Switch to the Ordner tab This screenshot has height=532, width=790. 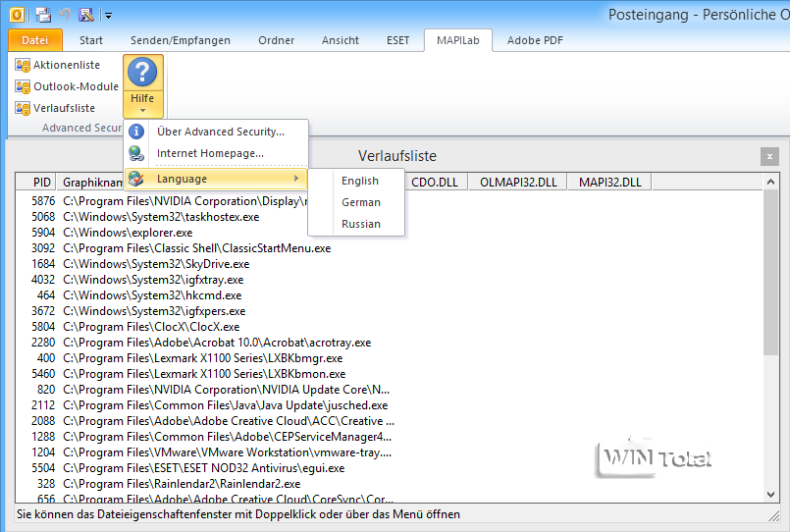click(276, 40)
